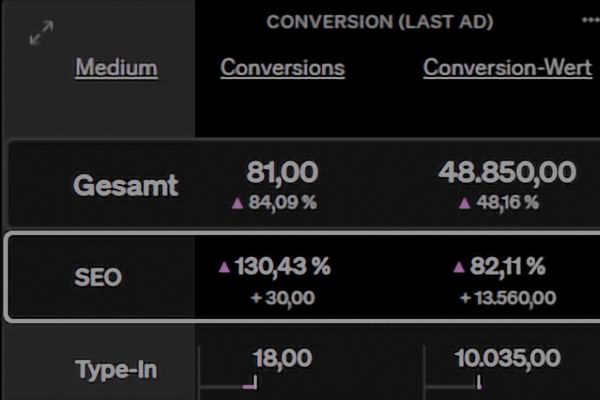Click the expand widget arrows icon

click(41, 33)
